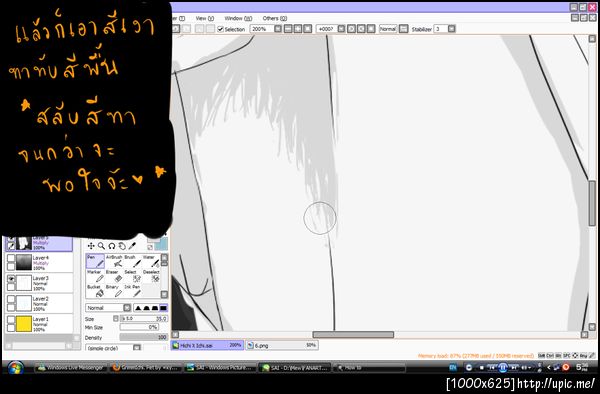Screen dimensions: 600x394
Task: Click the Normal view mode button in toolbar
Action: click(388, 29)
